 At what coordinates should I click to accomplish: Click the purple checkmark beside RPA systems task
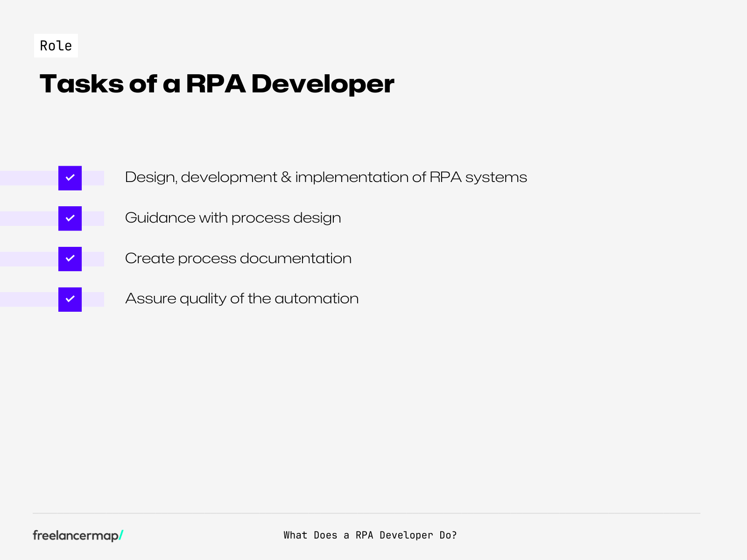[70, 178]
